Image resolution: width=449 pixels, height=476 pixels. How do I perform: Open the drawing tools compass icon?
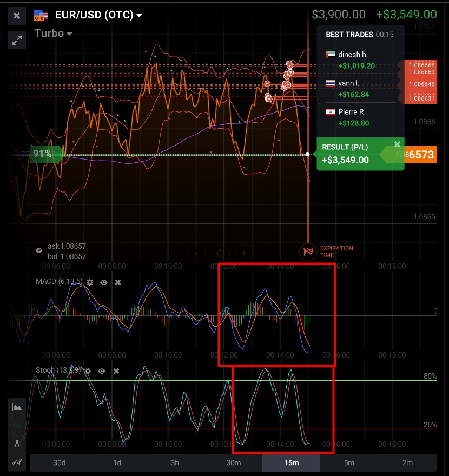(x=17, y=444)
